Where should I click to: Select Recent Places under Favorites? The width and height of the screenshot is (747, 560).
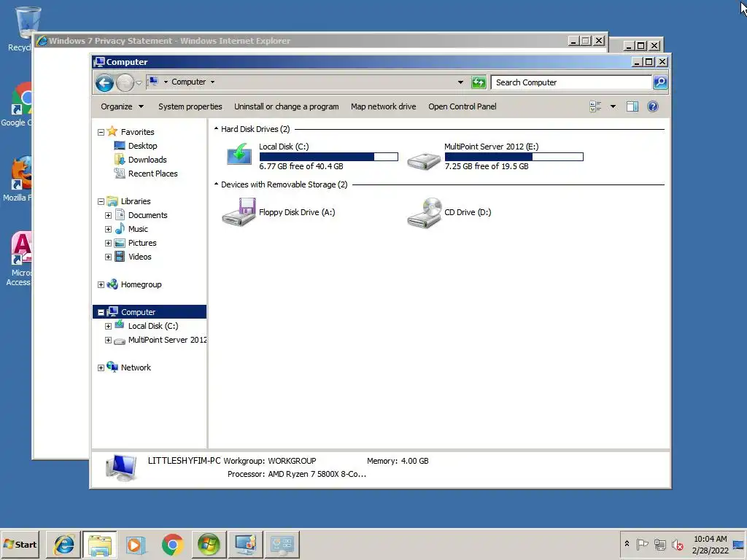point(152,174)
